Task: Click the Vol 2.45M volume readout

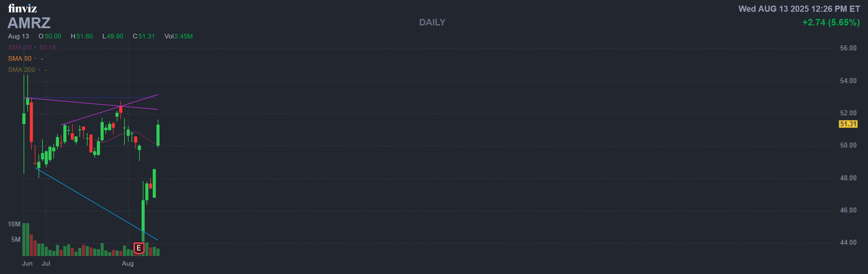Action: point(179,36)
